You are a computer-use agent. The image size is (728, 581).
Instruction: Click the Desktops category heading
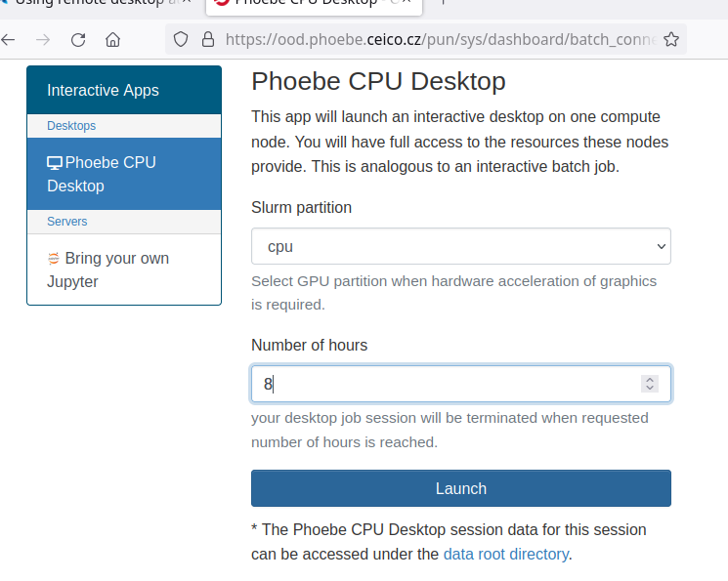coord(71,126)
